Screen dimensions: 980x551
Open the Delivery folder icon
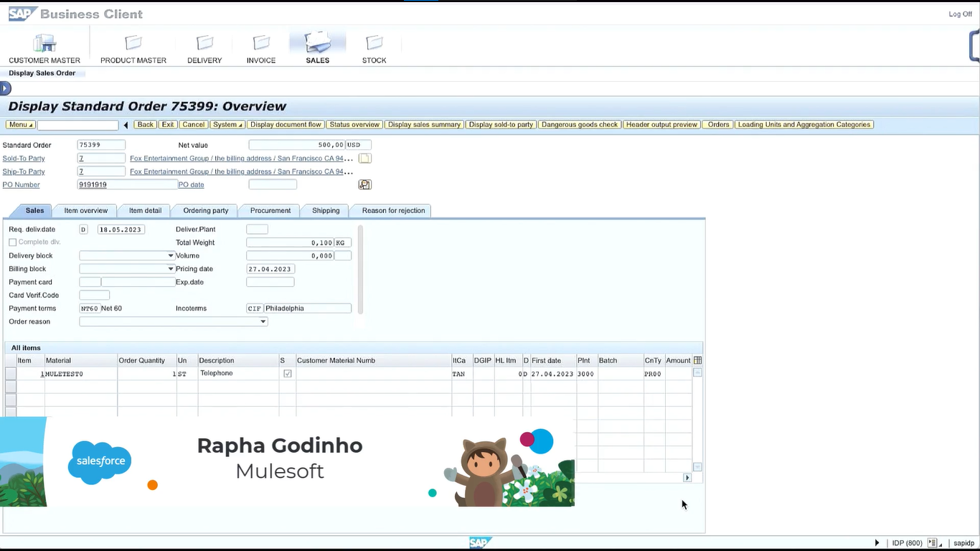tap(204, 43)
